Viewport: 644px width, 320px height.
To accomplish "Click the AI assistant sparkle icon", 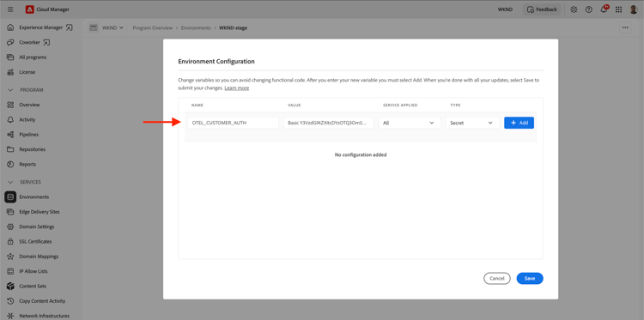I will (574, 9).
